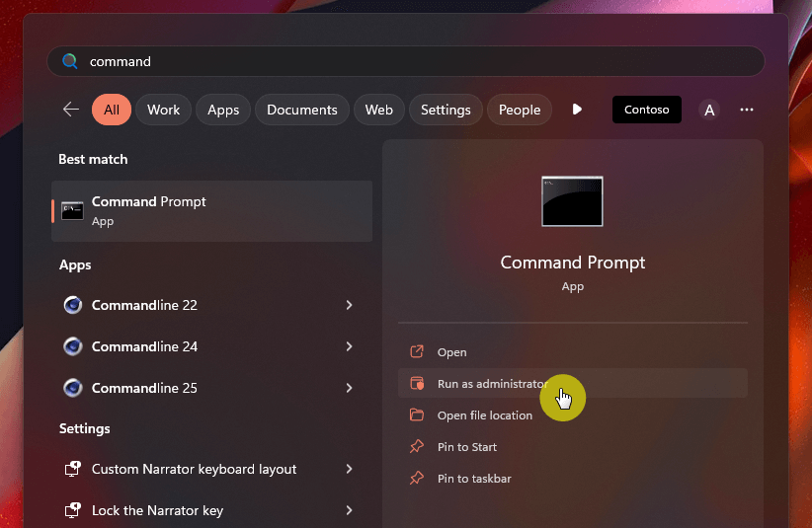Click the Pin to taskbar pin icon
The width and height of the screenshot is (812, 528).
417,478
